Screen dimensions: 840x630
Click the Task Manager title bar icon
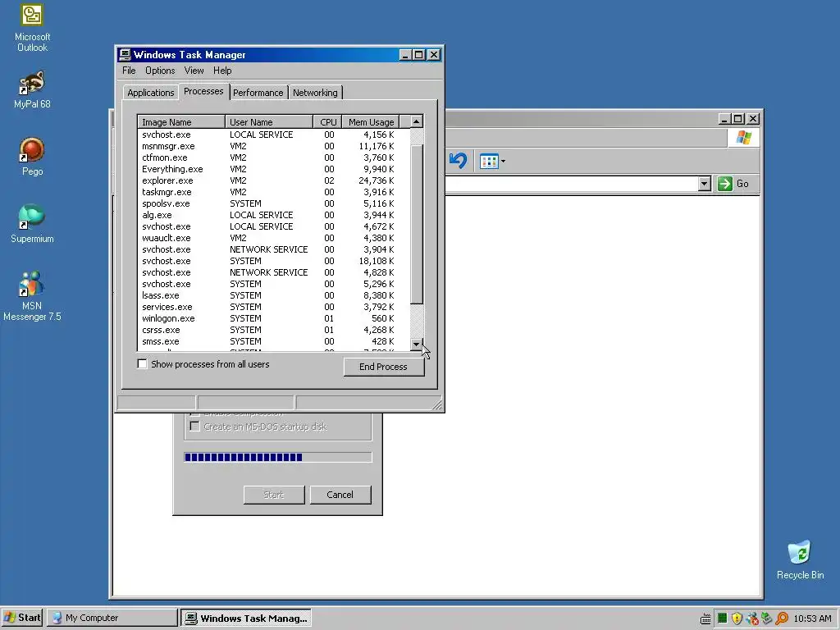(125, 55)
